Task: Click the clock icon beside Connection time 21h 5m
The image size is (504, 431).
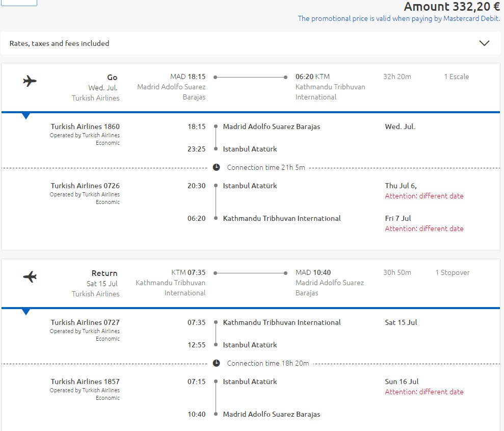Action: [216, 167]
